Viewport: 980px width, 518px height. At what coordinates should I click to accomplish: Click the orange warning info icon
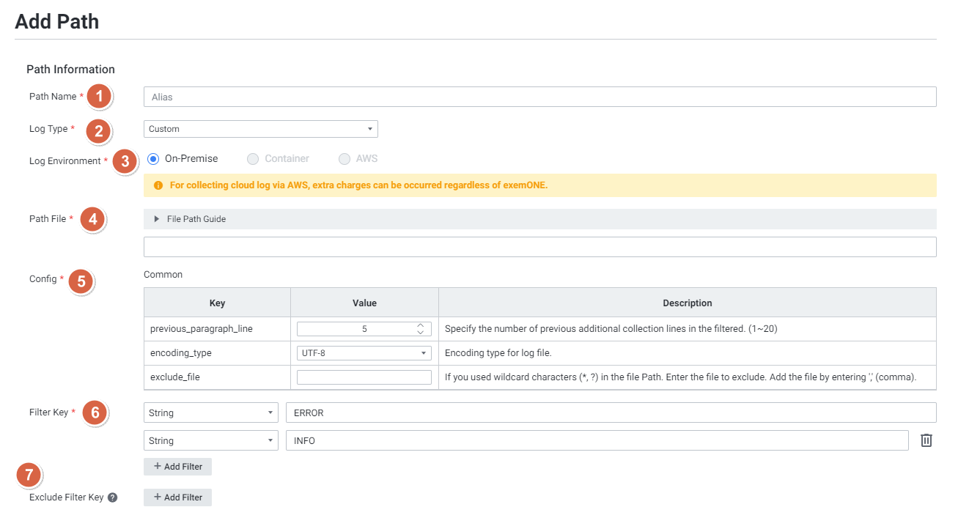click(x=158, y=185)
